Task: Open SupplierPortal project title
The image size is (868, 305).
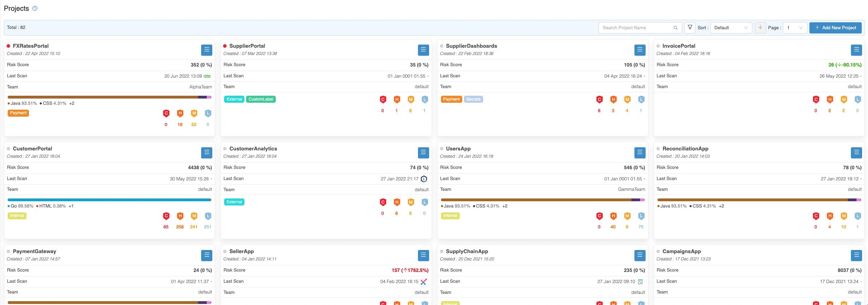Action: (247, 46)
